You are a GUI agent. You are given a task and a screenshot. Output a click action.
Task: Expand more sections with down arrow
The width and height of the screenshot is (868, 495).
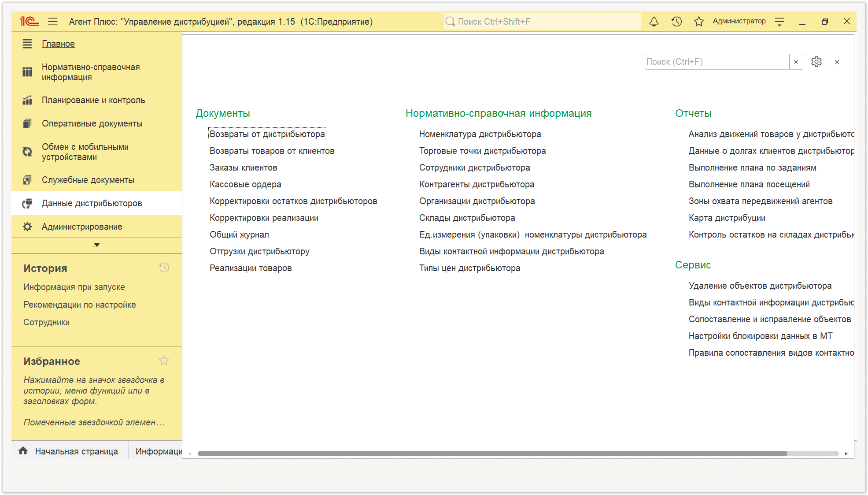pyautogui.click(x=97, y=245)
